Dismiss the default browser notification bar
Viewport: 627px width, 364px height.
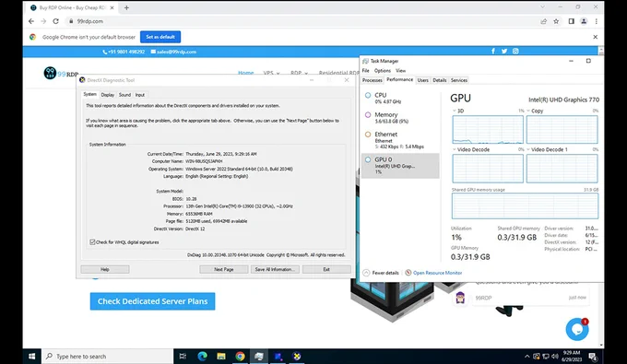[x=595, y=37]
